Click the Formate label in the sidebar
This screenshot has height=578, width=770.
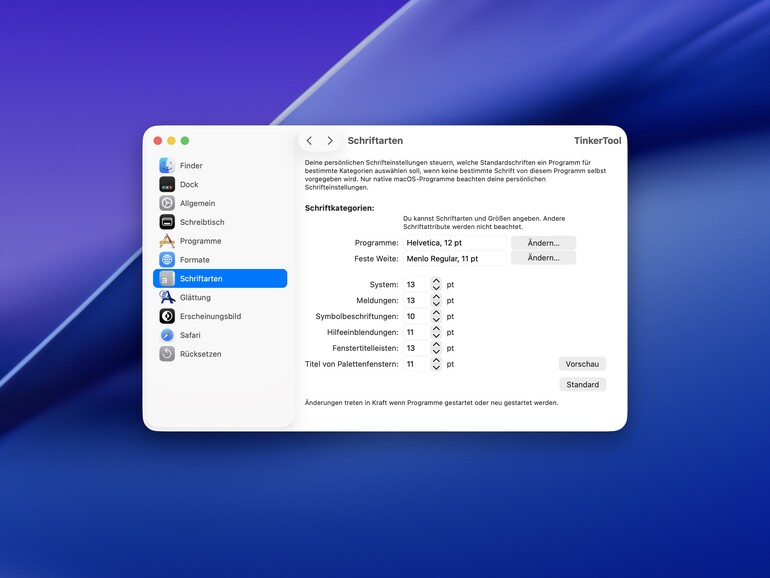click(194, 260)
